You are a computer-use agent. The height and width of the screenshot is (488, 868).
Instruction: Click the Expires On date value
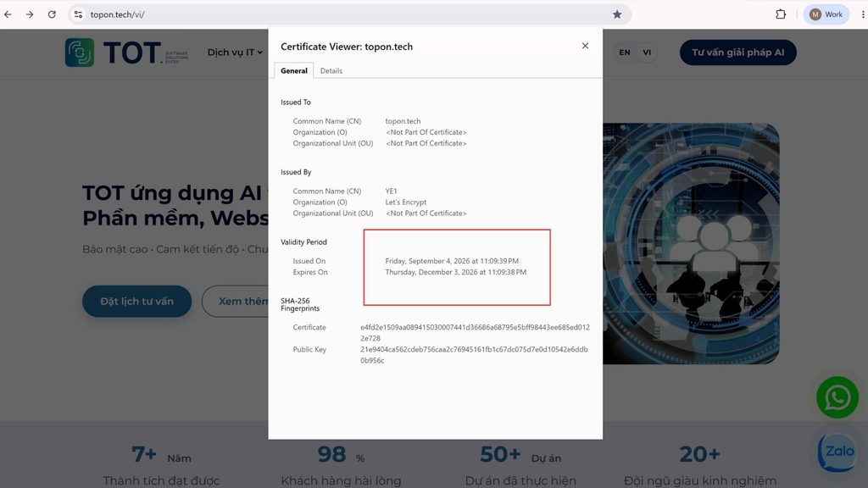pyautogui.click(x=455, y=272)
